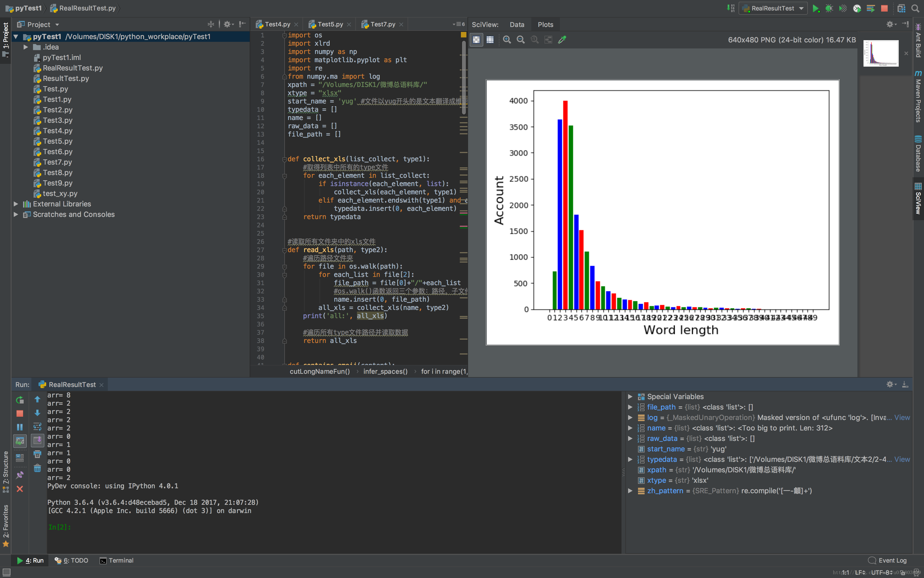Print the console output
The height and width of the screenshot is (578, 924).
click(37, 454)
